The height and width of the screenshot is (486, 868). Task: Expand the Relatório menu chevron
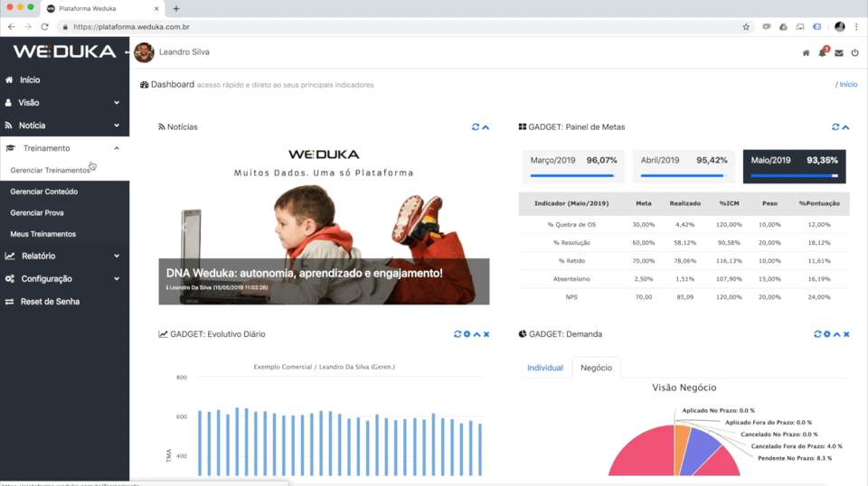pos(117,256)
